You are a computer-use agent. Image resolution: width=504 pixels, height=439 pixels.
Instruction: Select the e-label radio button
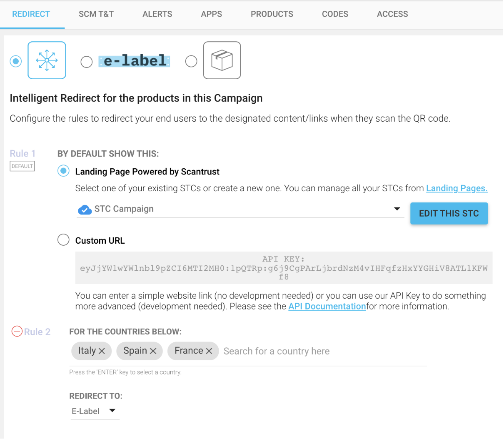point(87,62)
